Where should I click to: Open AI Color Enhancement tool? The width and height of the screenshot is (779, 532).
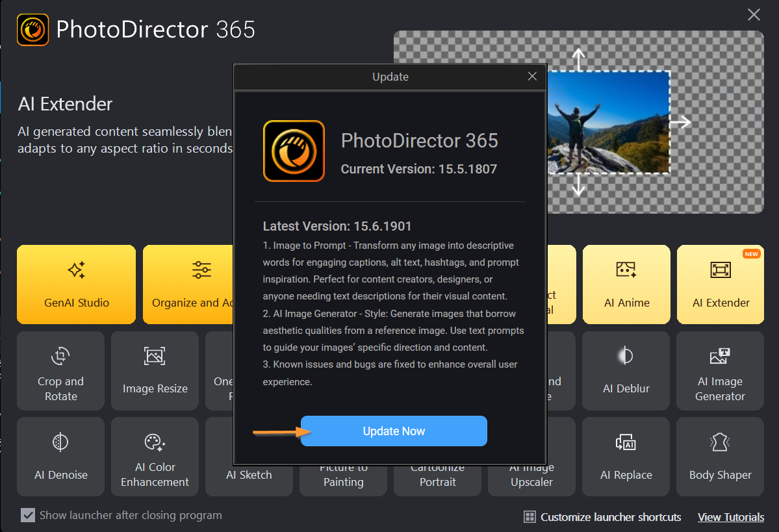(x=155, y=457)
